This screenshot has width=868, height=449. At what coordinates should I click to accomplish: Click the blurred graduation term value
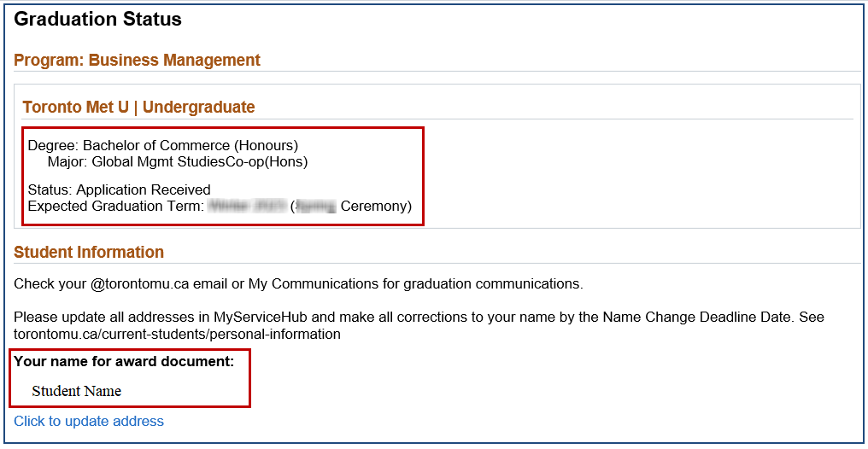247,206
